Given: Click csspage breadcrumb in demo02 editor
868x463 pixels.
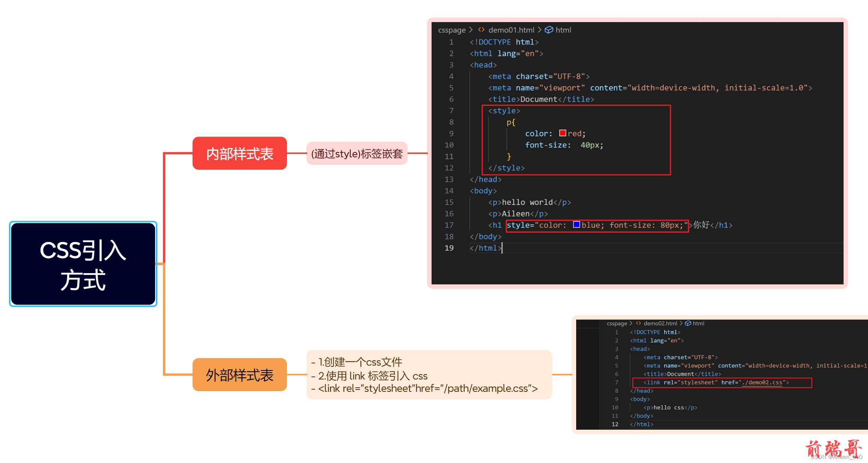Looking at the screenshot, I should [617, 323].
